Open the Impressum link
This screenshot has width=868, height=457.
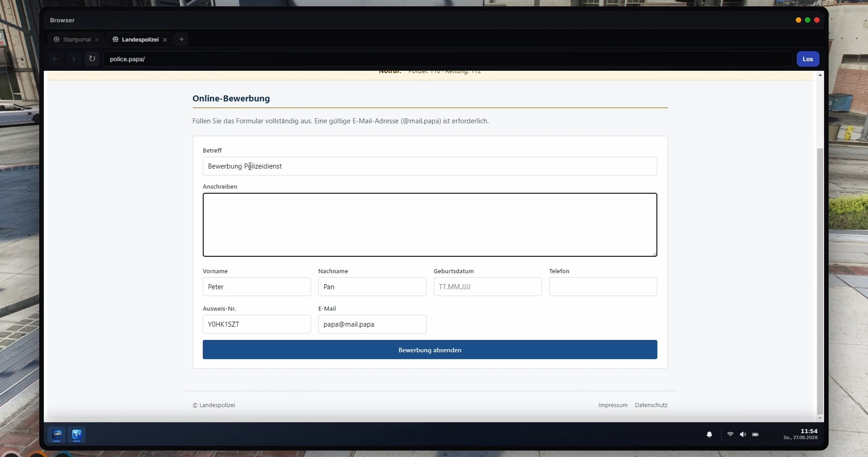(613, 405)
